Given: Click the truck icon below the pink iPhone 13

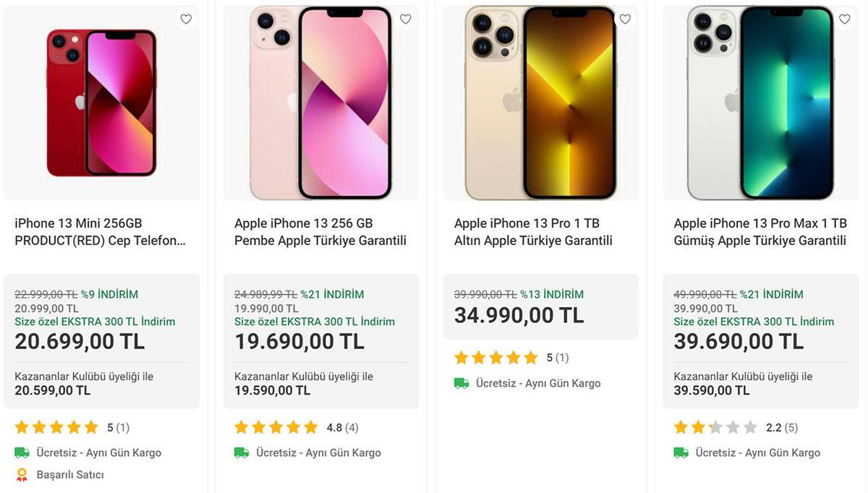Looking at the screenshot, I should pyautogui.click(x=242, y=453).
